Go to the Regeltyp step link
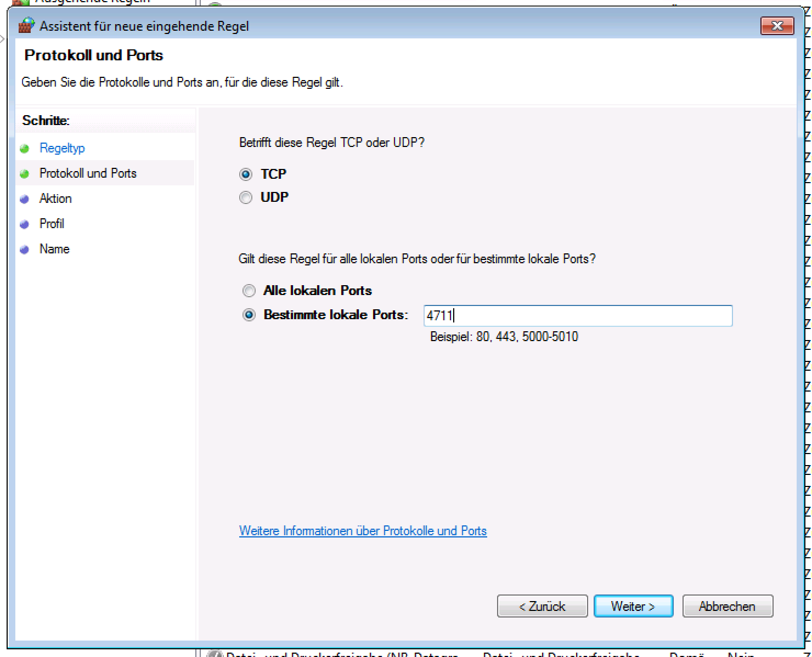The width and height of the screenshot is (812, 657). click(62, 148)
